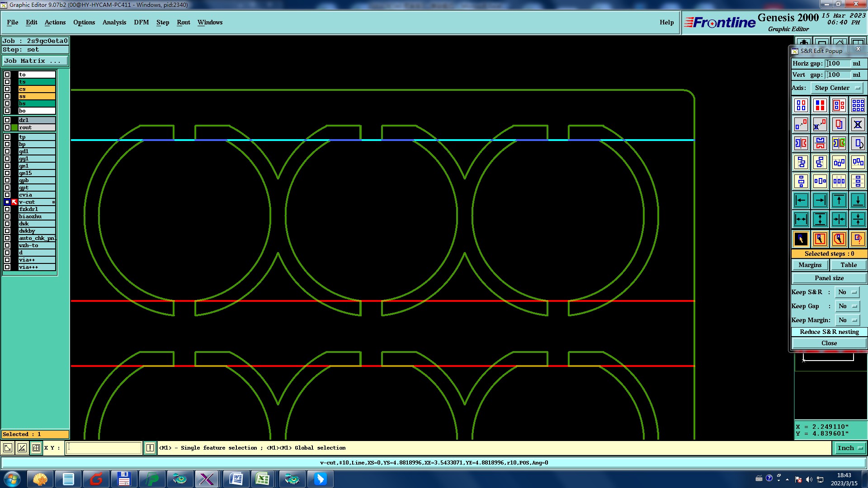The height and width of the screenshot is (488, 868).
Task: Click the overlapping red and blue step icon
Action: (839, 124)
